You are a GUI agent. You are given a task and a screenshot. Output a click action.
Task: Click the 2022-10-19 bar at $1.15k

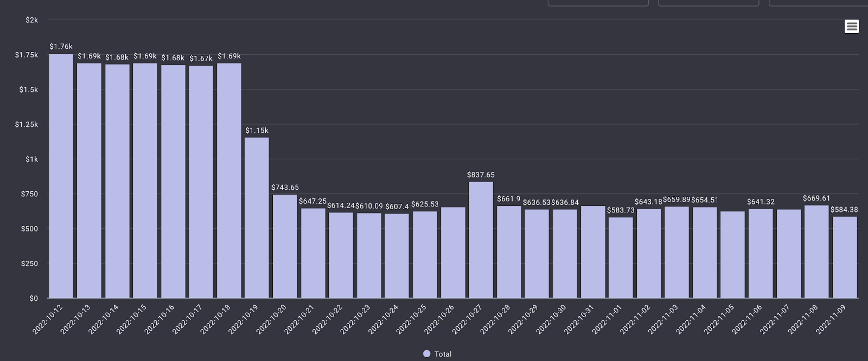[x=257, y=217]
